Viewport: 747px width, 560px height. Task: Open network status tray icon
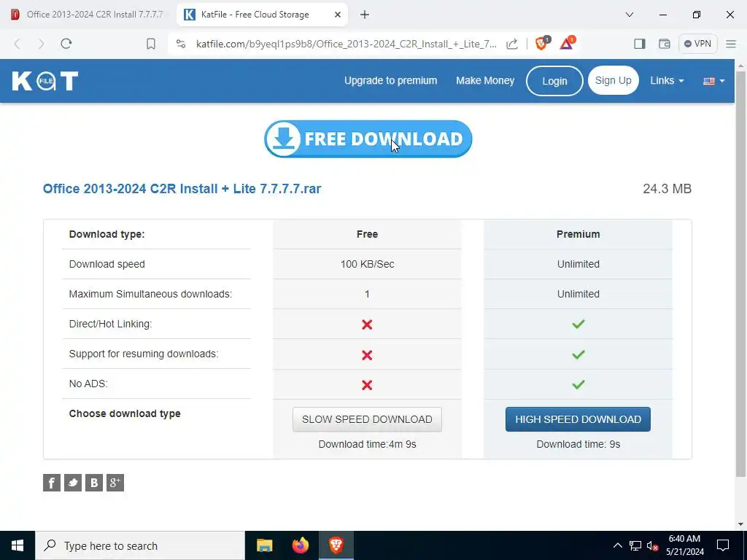click(x=635, y=545)
